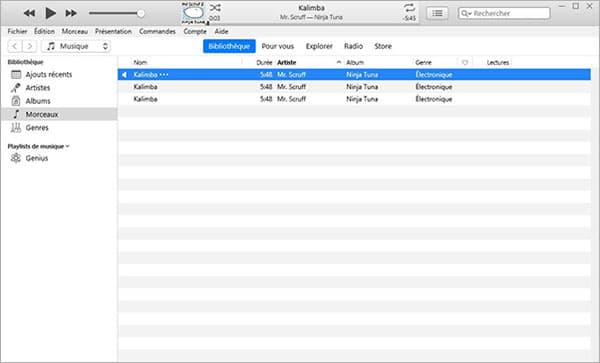The width and height of the screenshot is (600, 363).
Task: Click the speaker icon on playing Kalimba row
Action: click(124, 75)
